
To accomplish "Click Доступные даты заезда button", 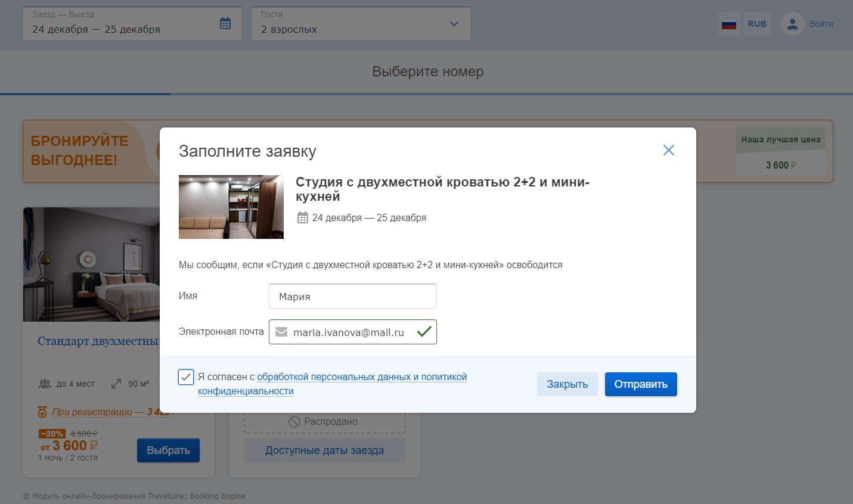I will [x=325, y=450].
